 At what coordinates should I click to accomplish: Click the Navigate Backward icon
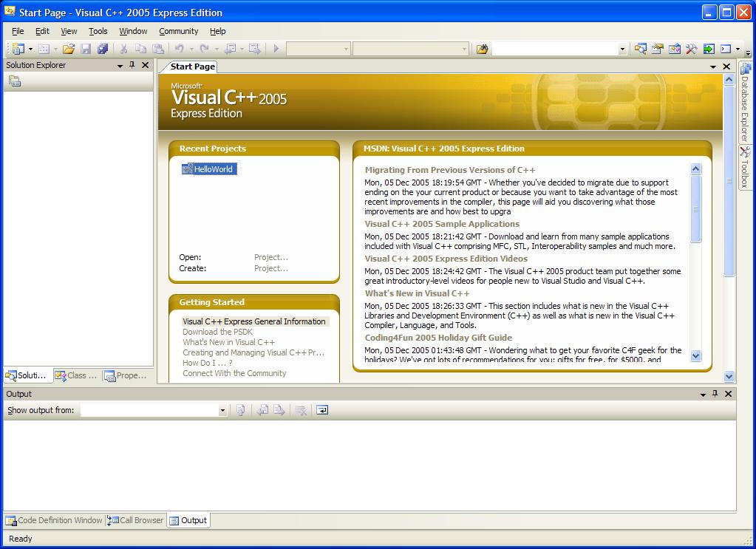tap(231, 49)
